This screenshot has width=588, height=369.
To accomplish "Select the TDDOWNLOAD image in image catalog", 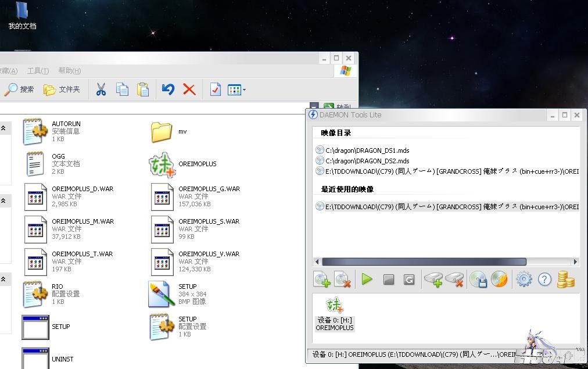I will click(447, 171).
